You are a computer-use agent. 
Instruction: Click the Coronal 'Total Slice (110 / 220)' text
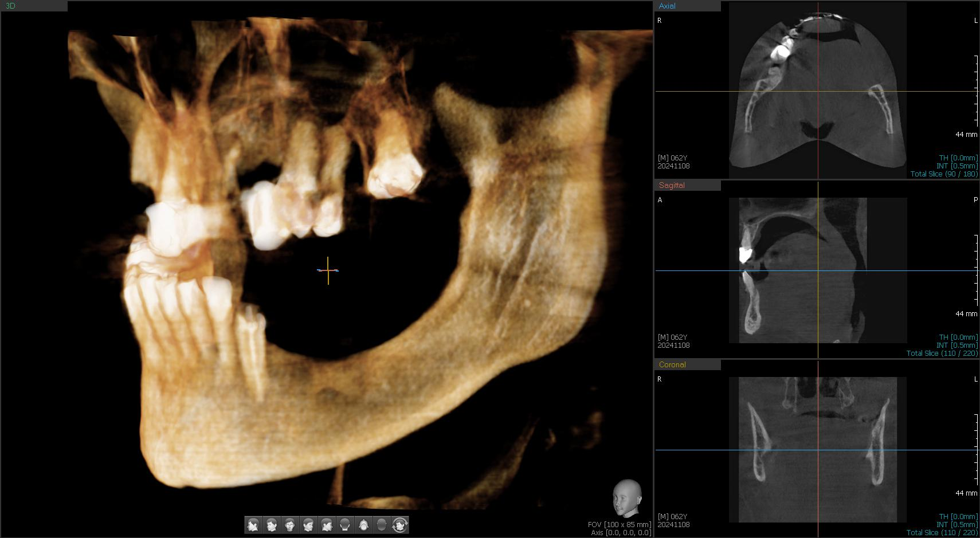pyautogui.click(x=942, y=533)
